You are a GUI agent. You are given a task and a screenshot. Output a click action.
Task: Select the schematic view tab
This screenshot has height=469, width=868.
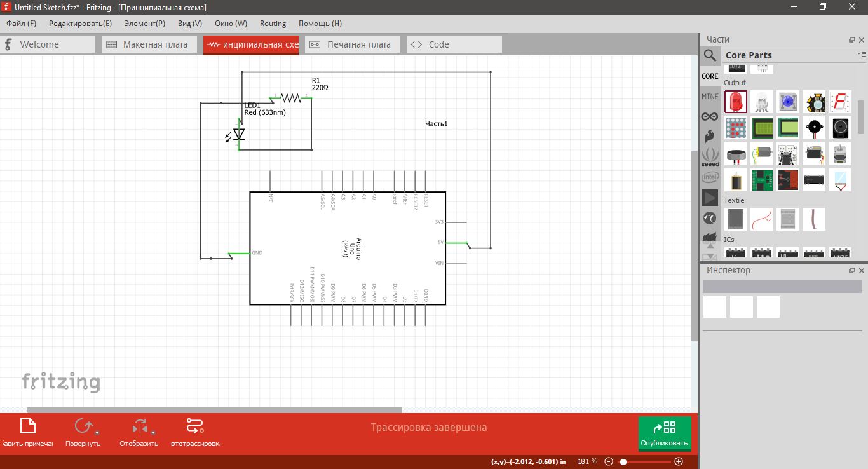251,44
